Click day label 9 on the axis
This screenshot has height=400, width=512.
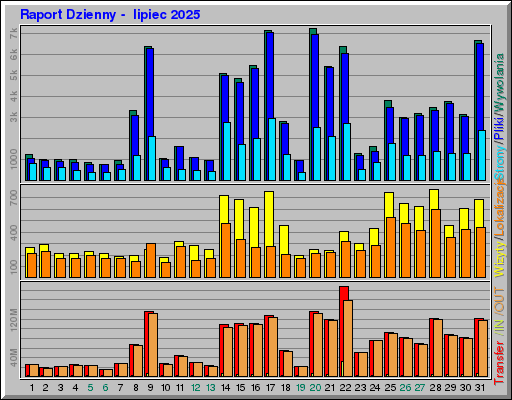[150, 388]
